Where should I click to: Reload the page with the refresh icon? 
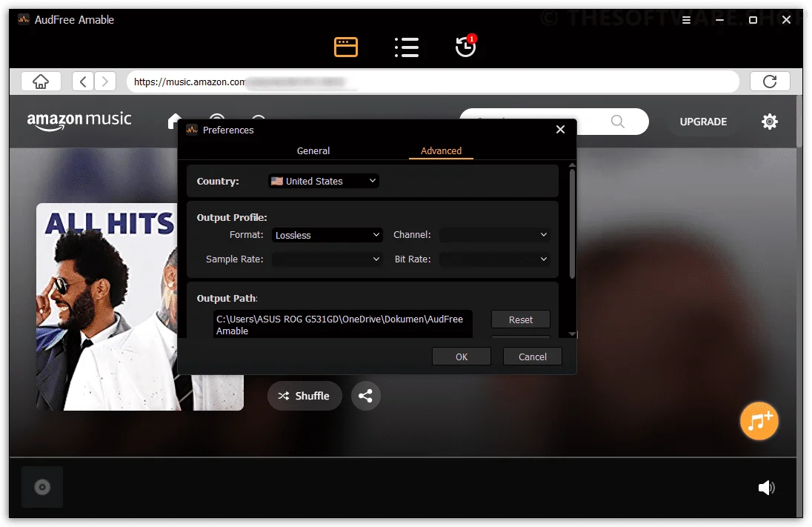(770, 82)
